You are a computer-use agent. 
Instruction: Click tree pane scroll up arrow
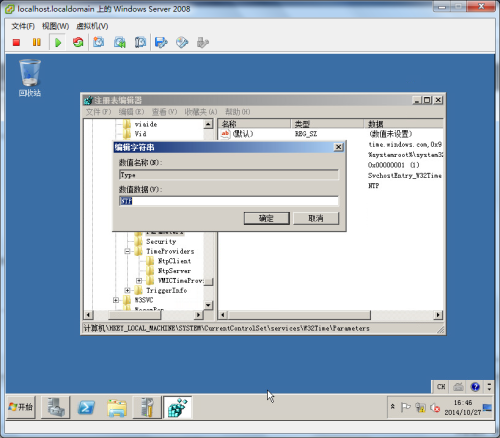point(208,124)
